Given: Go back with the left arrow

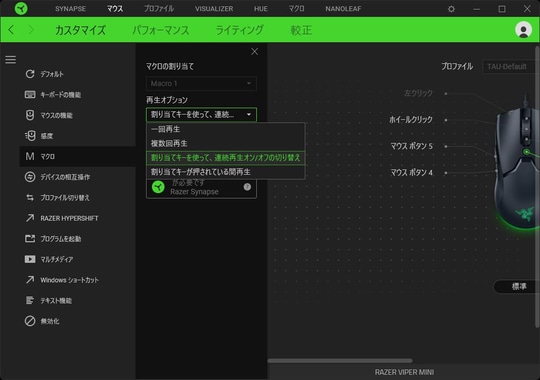Looking at the screenshot, I should coord(11,30).
